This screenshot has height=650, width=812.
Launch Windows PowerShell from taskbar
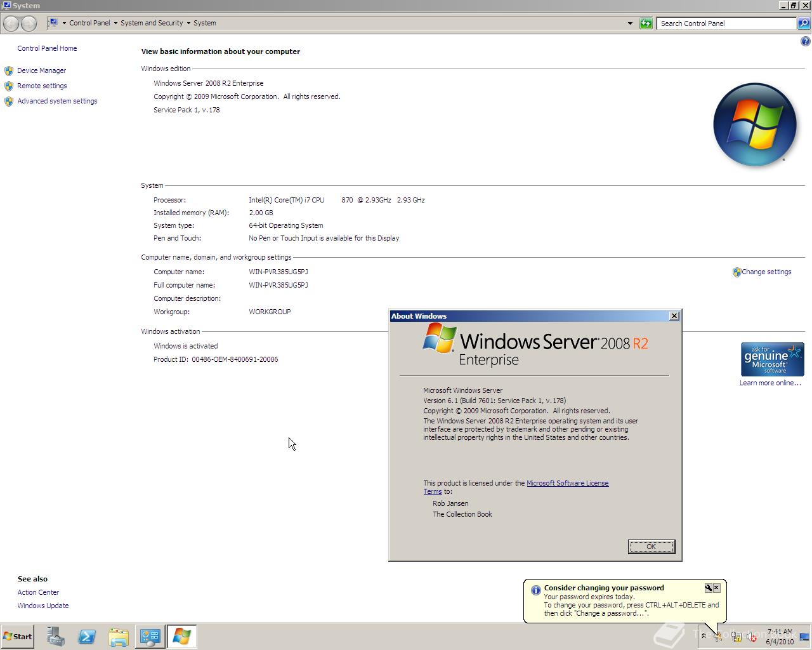pyautogui.click(x=87, y=637)
